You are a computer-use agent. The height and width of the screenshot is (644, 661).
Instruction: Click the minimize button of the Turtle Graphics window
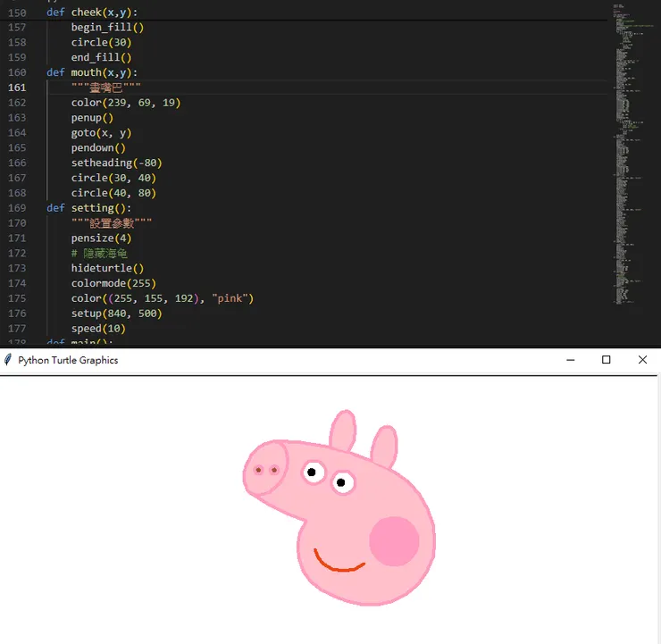point(571,360)
